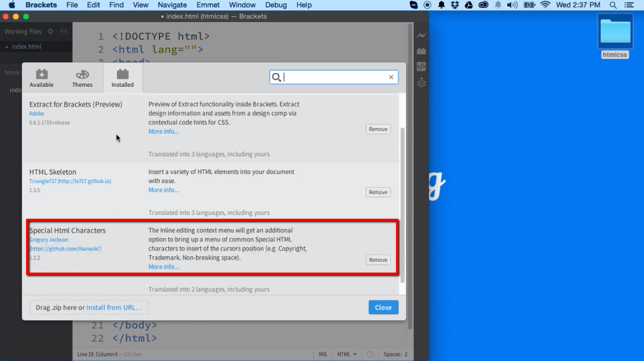The width and height of the screenshot is (644, 361).
Task: Toggle INS insert mode in status bar
Action: [322, 354]
